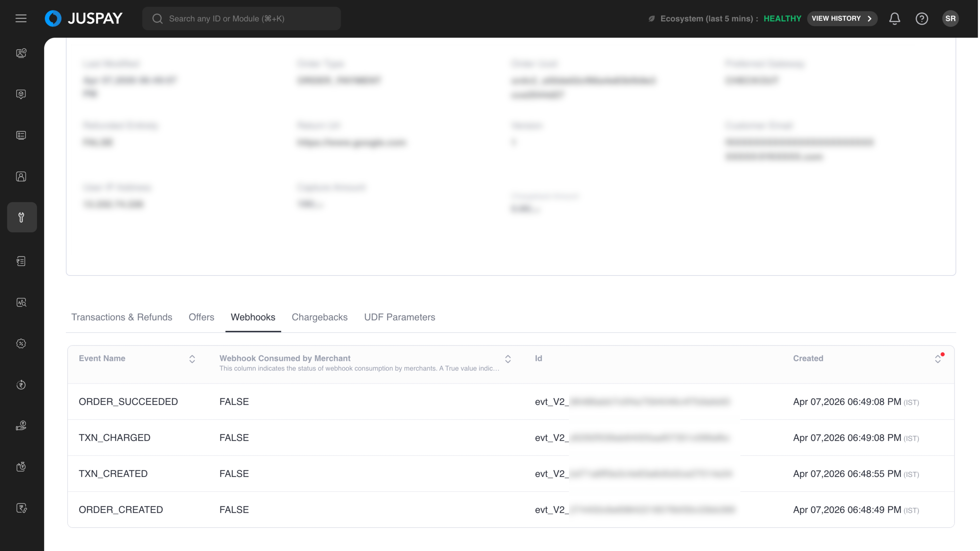Open the first sidebar icon with user check
Screen dimensions: 980x551
point(21,53)
